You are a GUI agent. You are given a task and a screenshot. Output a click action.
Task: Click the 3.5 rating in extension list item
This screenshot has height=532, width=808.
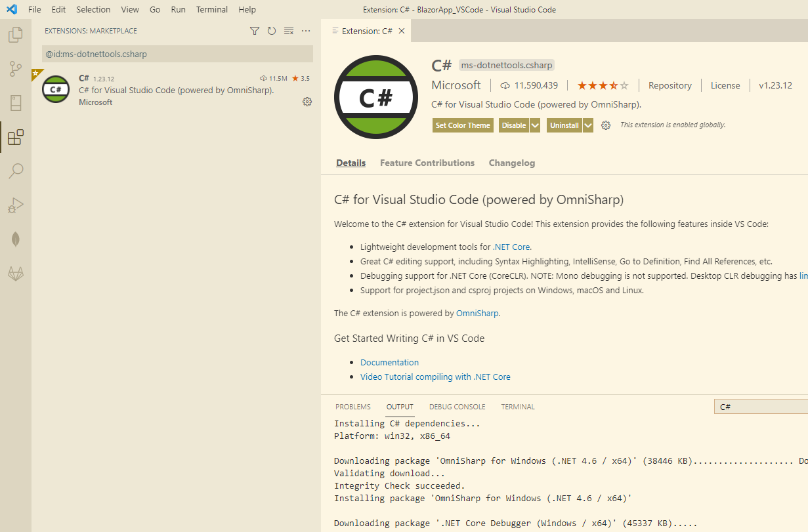click(x=301, y=79)
